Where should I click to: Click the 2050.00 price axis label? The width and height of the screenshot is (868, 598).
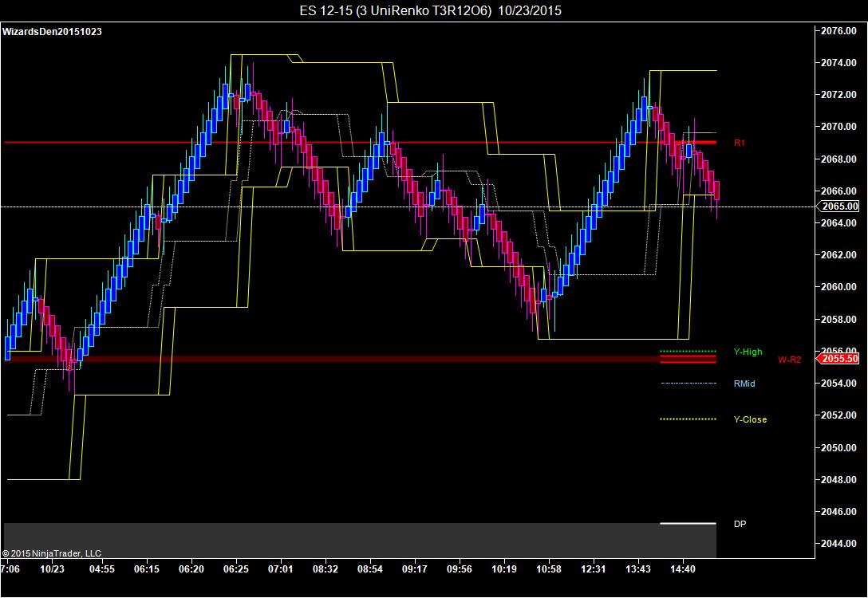pyautogui.click(x=838, y=447)
